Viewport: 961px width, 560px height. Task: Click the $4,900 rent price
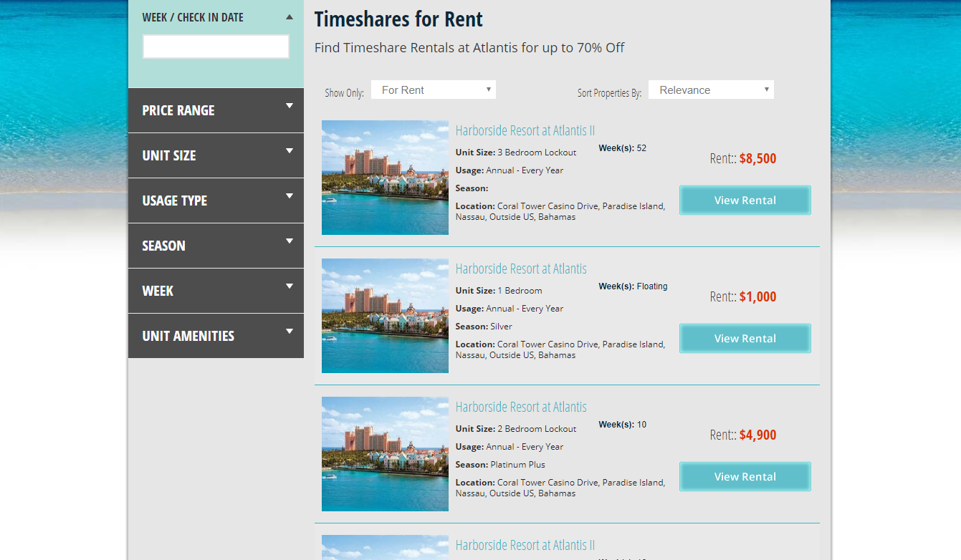coord(757,435)
